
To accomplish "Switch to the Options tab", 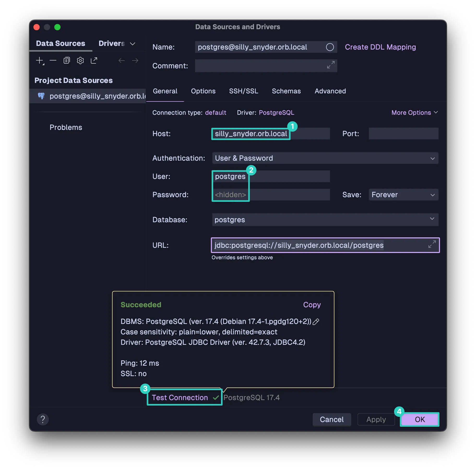I will point(203,91).
